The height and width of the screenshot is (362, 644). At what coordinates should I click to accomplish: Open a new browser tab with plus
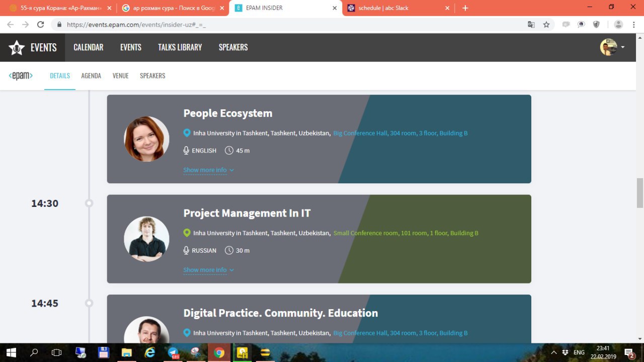pos(465,8)
